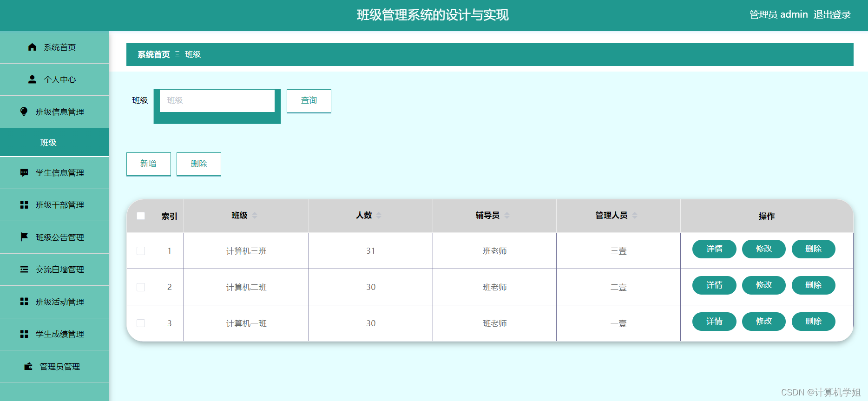Expand 交流白墙管理 sidebar menu
Screen dimensions: 868x401
point(54,270)
